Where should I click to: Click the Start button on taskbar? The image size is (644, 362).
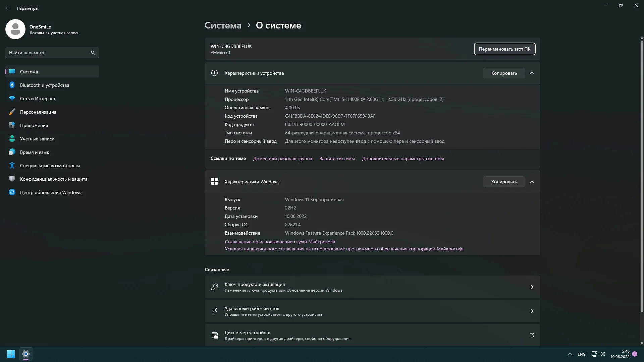tap(11, 354)
